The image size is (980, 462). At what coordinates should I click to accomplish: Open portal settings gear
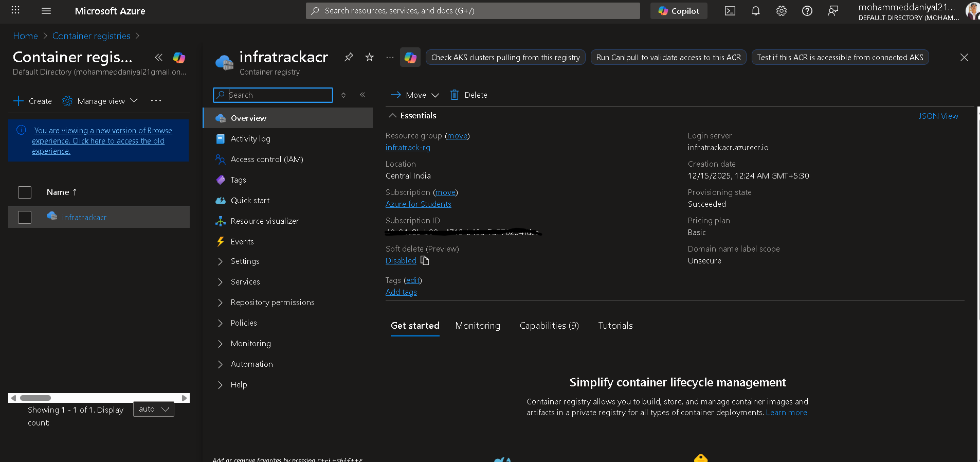[x=782, y=11]
